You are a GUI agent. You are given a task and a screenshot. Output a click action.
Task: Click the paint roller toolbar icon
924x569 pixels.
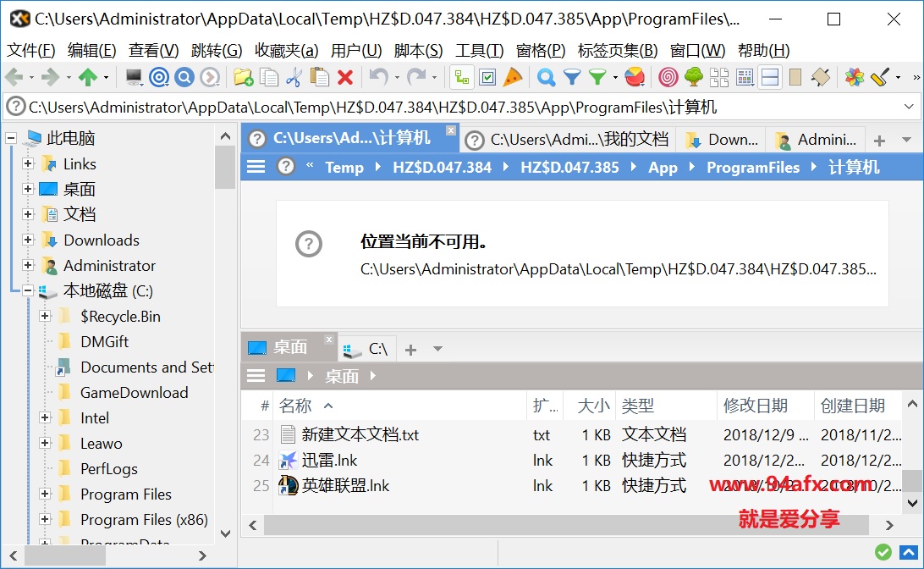click(880, 77)
